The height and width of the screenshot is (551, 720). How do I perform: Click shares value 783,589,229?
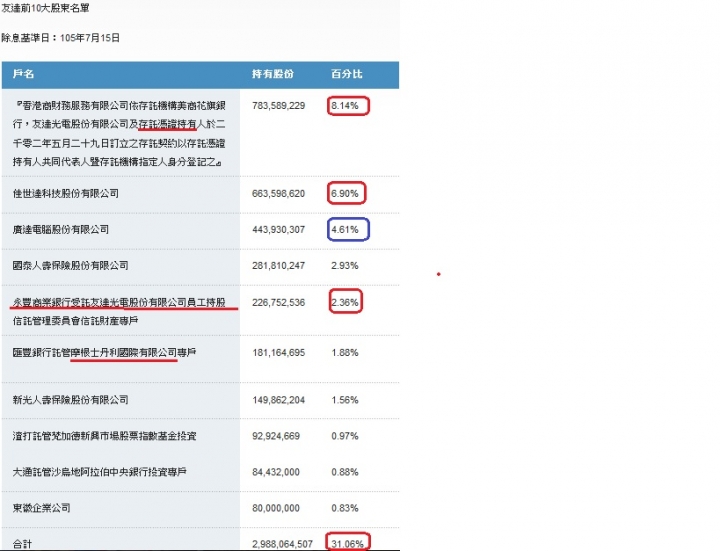coord(278,106)
